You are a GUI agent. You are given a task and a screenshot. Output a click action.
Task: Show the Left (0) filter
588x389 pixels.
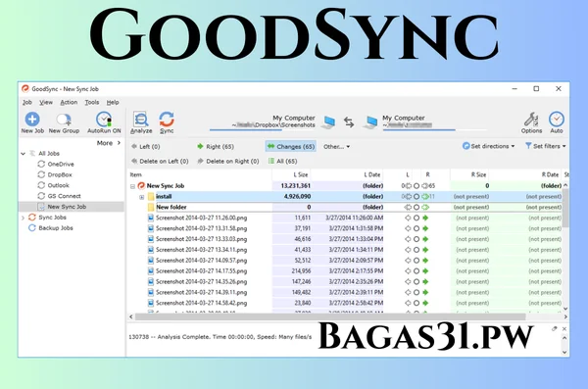[145, 146]
